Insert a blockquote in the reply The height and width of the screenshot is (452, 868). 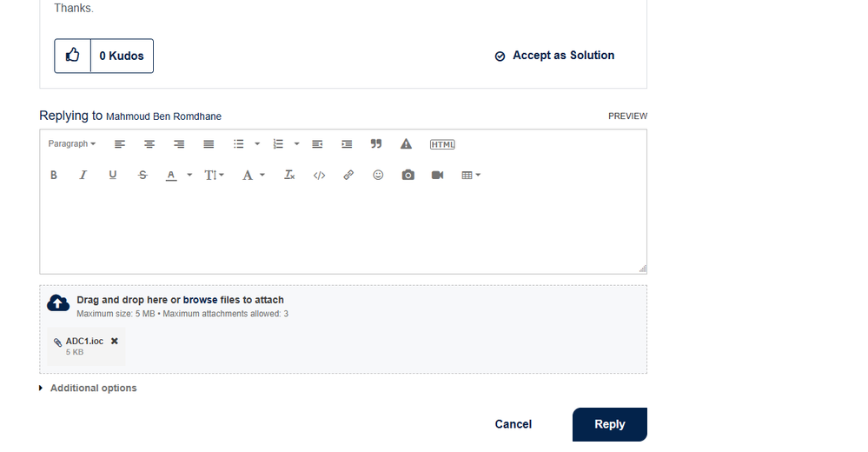click(x=376, y=144)
